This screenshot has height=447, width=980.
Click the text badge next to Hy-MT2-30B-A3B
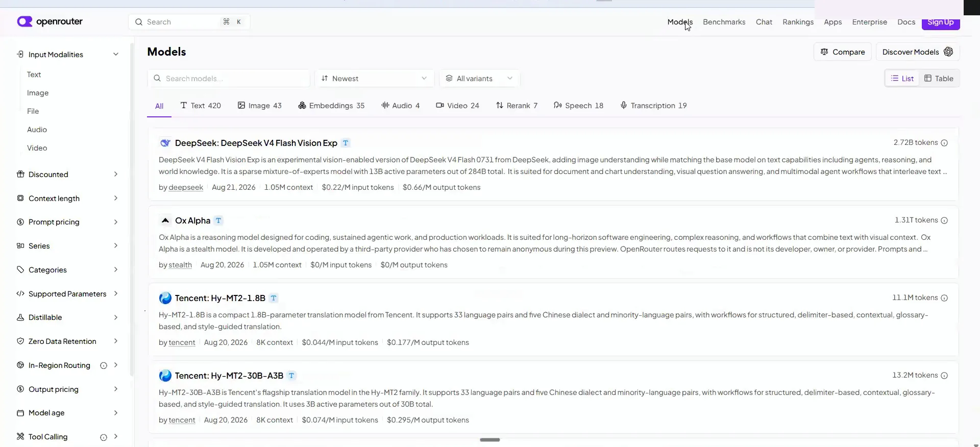point(291,376)
